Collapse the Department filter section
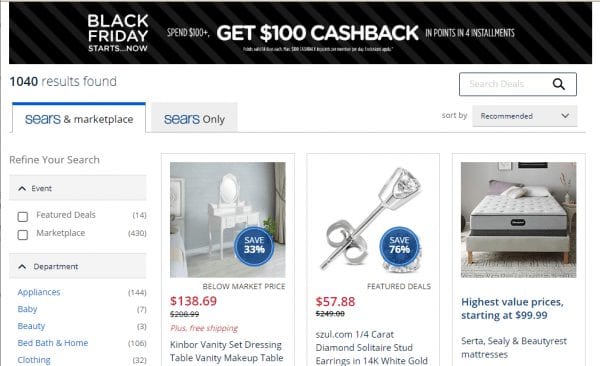Image resolution: width=600 pixels, height=366 pixels. tap(78, 266)
